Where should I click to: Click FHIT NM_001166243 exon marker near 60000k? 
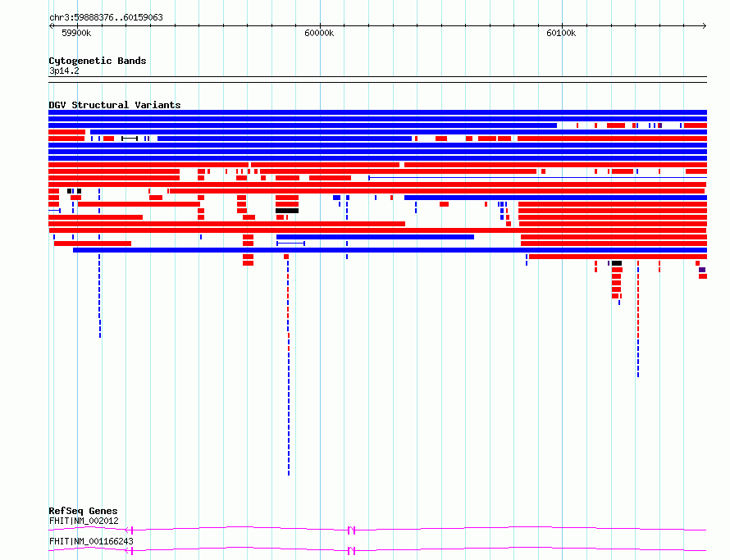(352, 551)
